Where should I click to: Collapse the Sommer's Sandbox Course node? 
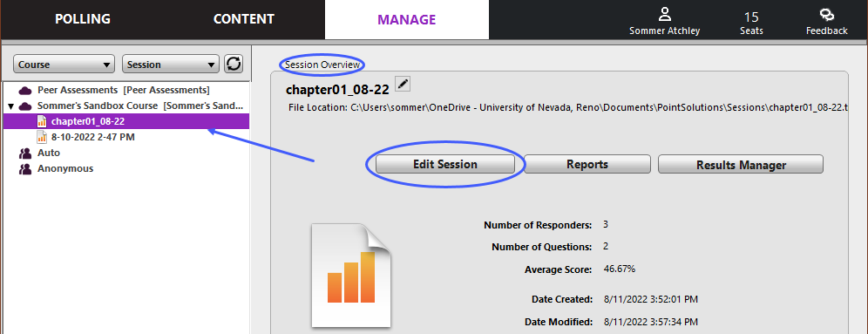click(10, 106)
